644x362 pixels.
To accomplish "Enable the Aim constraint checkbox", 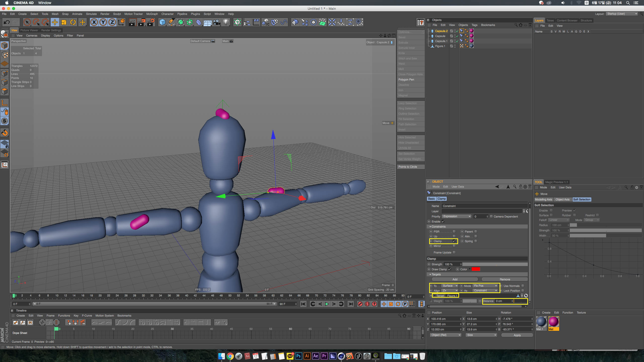I will click(476, 236).
